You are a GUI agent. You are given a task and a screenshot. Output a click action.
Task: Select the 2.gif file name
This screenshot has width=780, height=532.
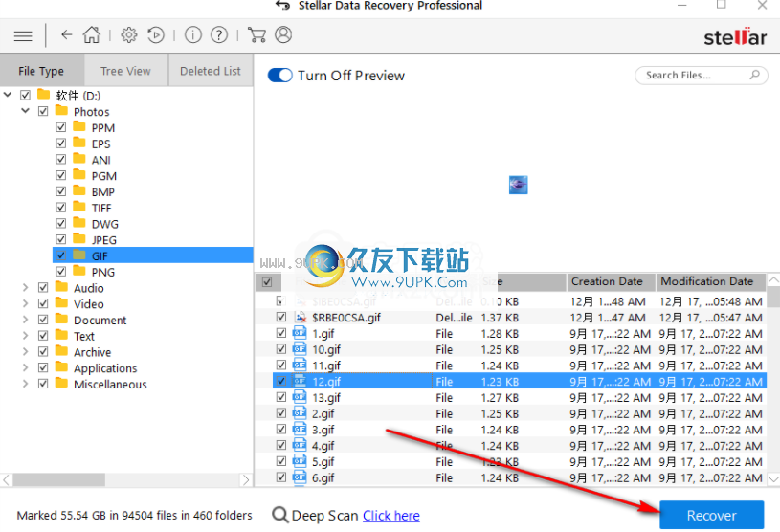click(x=323, y=413)
